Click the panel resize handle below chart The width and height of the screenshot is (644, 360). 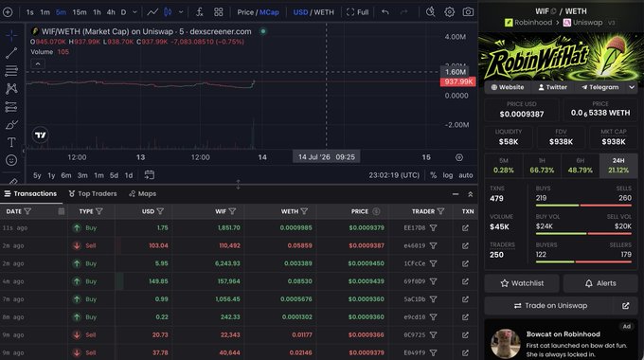239,184
